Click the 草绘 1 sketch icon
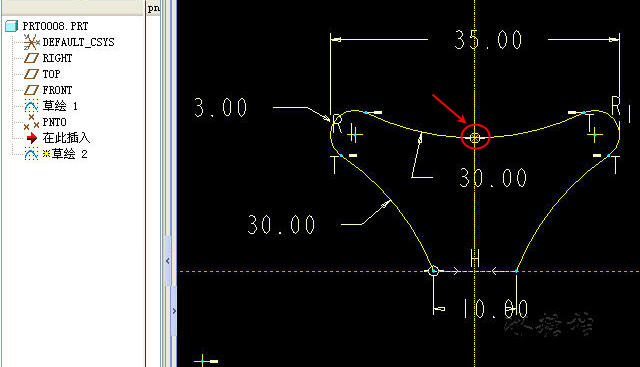 [31, 106]
